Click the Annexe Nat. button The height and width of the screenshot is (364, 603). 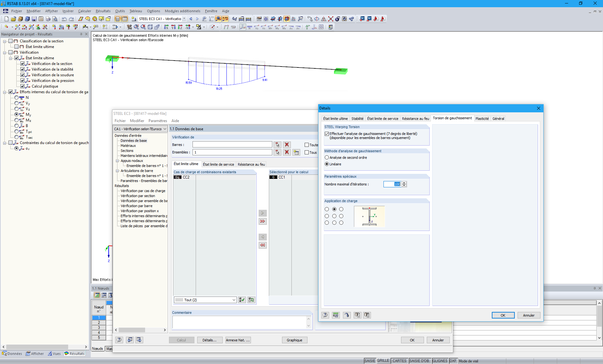pyautogui.click(x=238, y=340)
